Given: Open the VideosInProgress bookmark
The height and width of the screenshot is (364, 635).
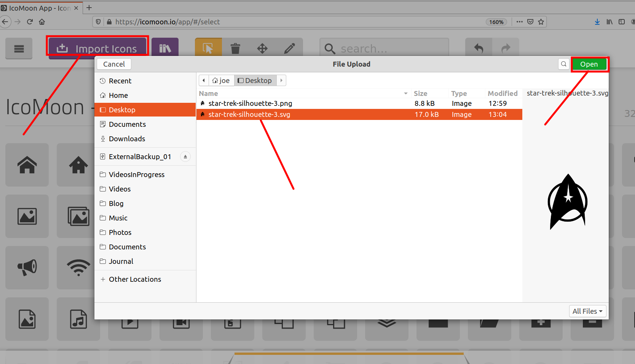Looking at the screenshot, I should click(145, 174).
